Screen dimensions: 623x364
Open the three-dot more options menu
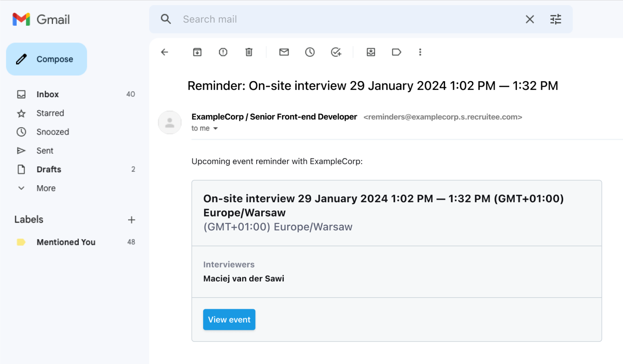pos(420,52)
